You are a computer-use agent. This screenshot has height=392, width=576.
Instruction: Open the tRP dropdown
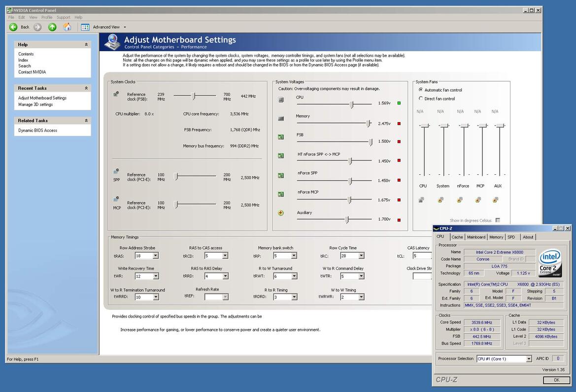(294, 256)
